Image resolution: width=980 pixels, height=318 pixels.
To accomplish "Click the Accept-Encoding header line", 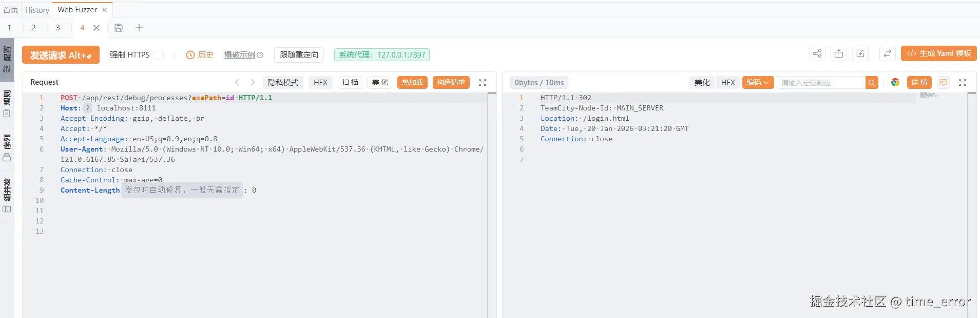I will point(132,118).
